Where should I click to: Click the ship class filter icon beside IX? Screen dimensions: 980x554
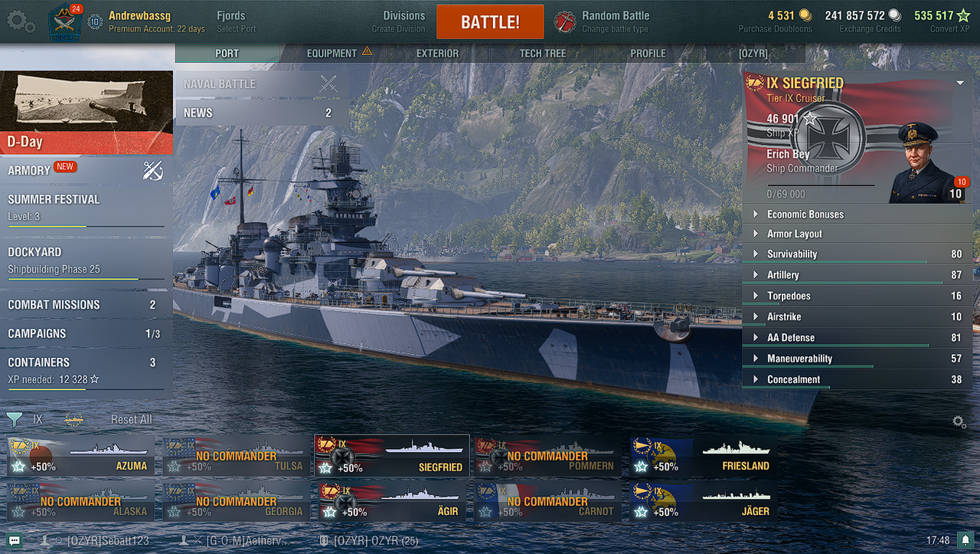74,419
